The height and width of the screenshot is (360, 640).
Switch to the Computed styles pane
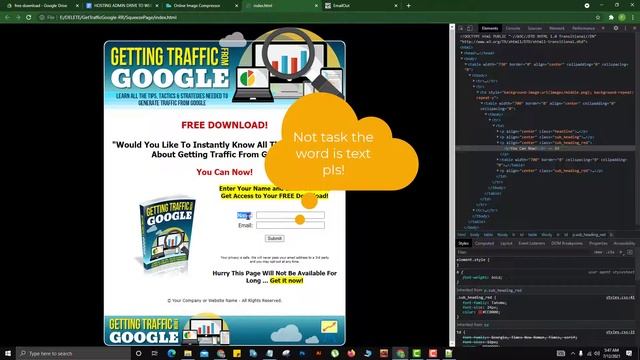484,243
